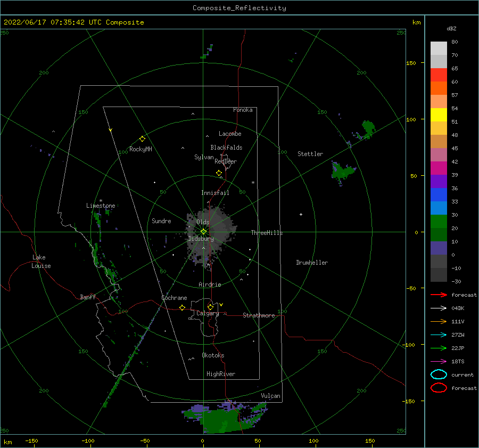This screenshot has width=479, height=448.
Task: Click the magenta 18TS arrow in legend
Action: coord(439,362)
